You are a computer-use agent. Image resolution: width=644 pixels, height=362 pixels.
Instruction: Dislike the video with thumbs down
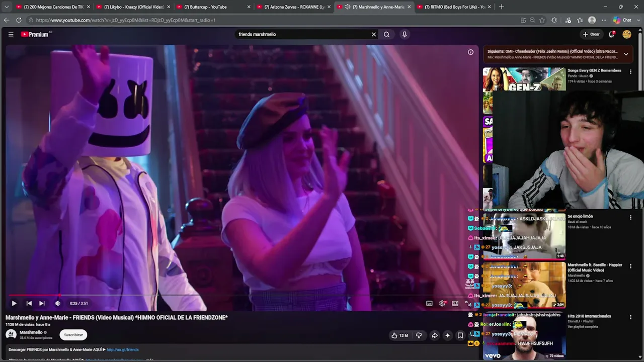pyautogui.click(x=419, y=335)
